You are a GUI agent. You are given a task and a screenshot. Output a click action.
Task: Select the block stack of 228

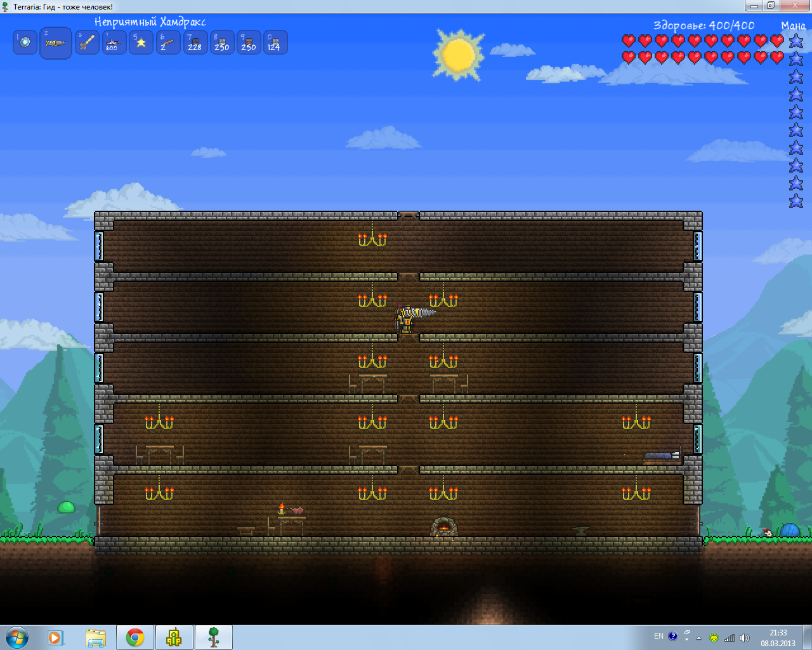pyautogui.click(x=195, y=43)
